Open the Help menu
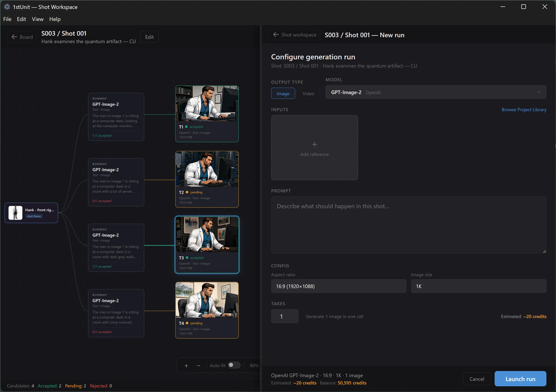This screenshot has height=392, width=556. pyautogui.click(x=55, y=19)
